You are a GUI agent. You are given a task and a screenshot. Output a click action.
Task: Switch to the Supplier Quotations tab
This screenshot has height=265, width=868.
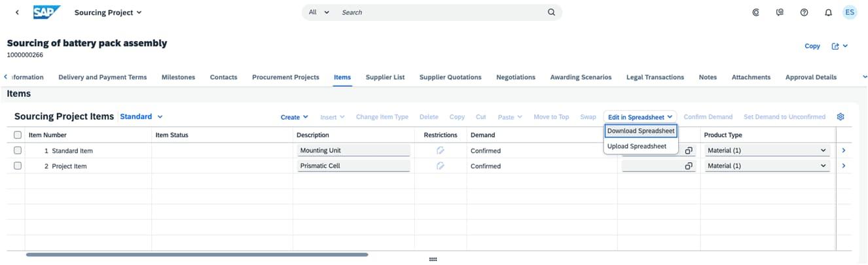click(x=450, y=77)
